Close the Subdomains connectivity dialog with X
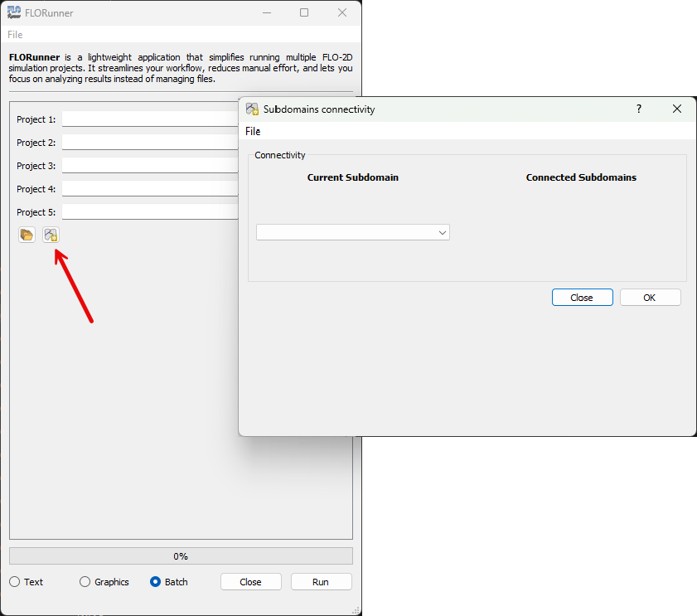Image resolution: width=697 pixels, height=616 pixels. click(676, 109)
